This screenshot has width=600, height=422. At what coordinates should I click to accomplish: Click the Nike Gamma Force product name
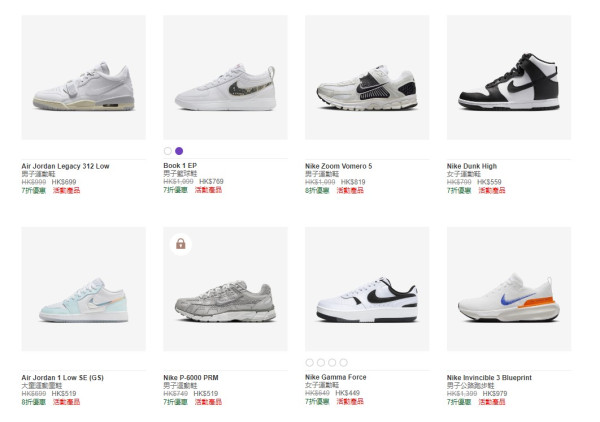pos(335,378)
